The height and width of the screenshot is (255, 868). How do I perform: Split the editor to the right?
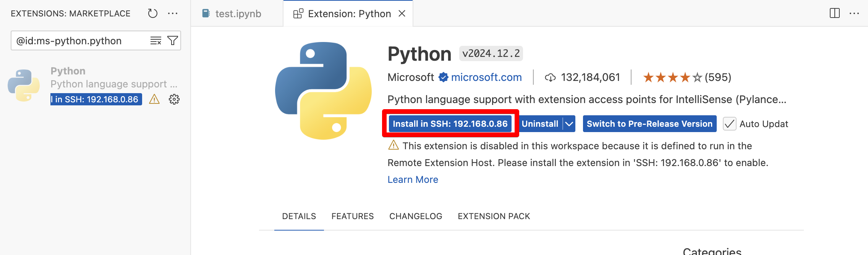[835, 13]
